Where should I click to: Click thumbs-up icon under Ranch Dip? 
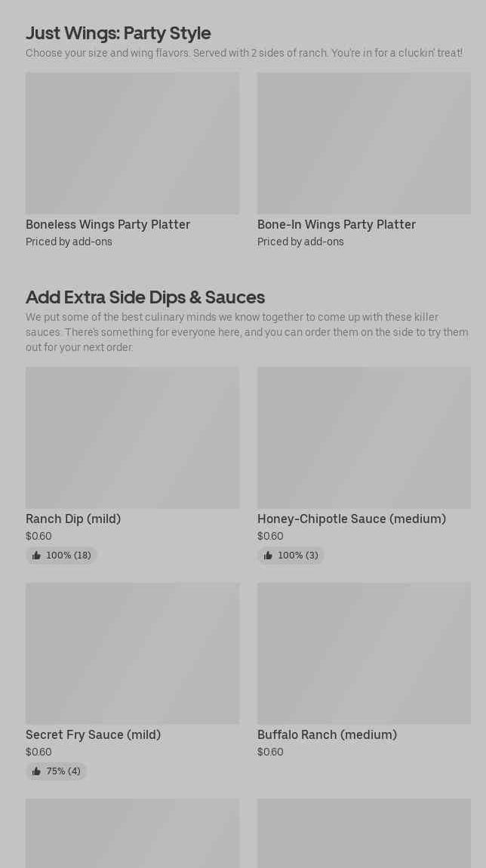coord(36,556)
